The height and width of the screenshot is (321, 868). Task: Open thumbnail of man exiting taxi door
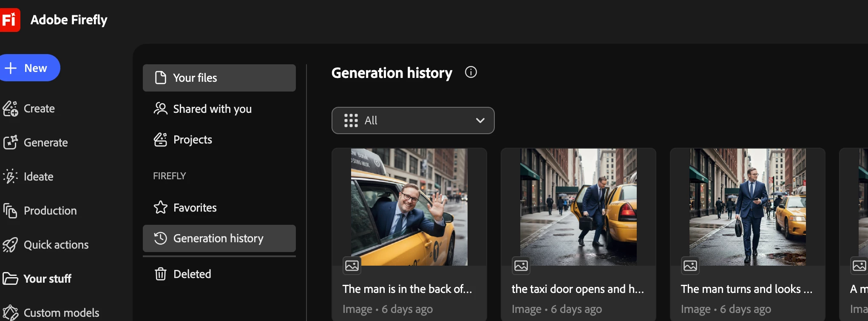579,207
